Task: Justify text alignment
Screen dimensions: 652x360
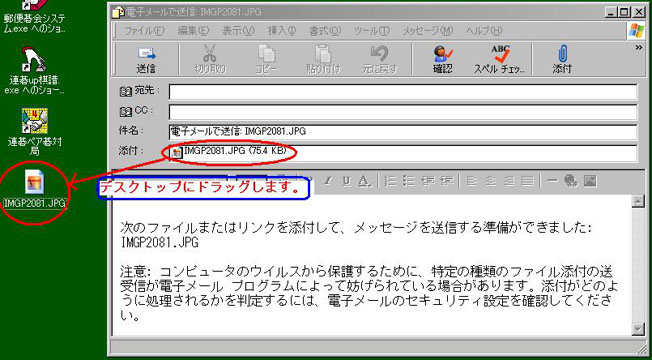Action: tap(528, 181)
